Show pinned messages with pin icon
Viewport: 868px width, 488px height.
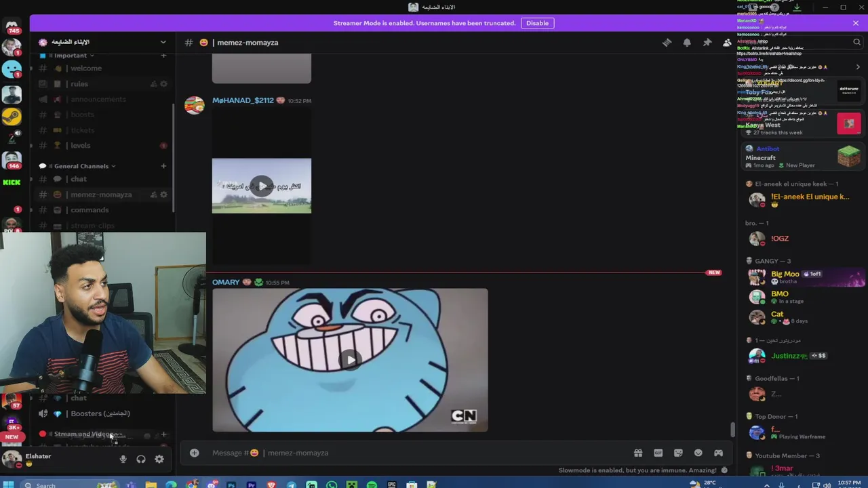707,43
